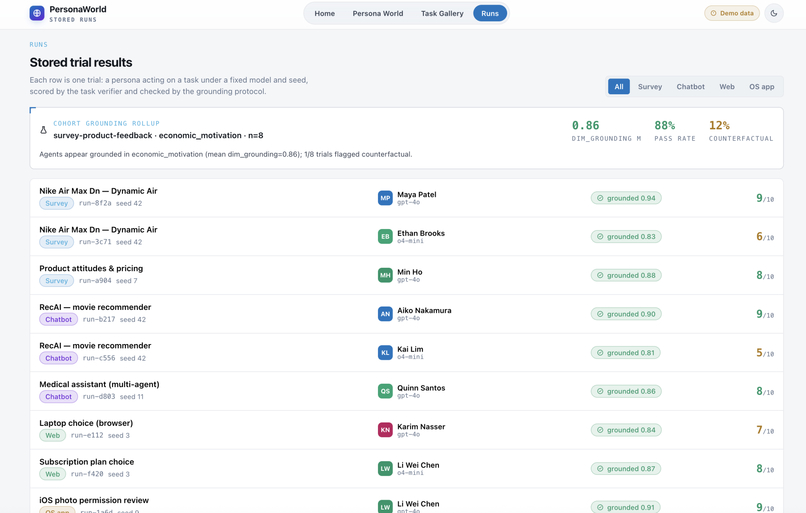
Task: Click LW avatar in Subscription plan choice row
Action: click(385, 468)
